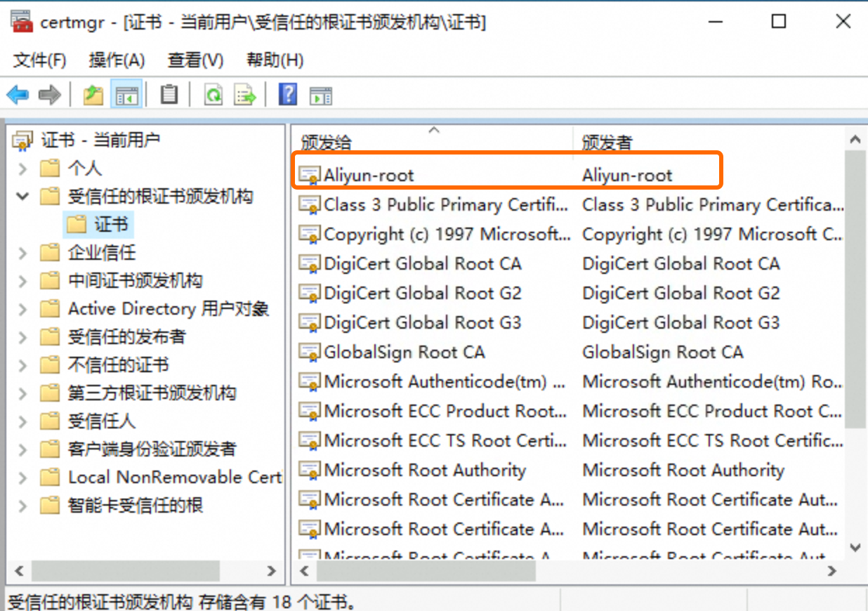
Task: Click the clipboard Copy toolbar icon
Action: point(169,94)
